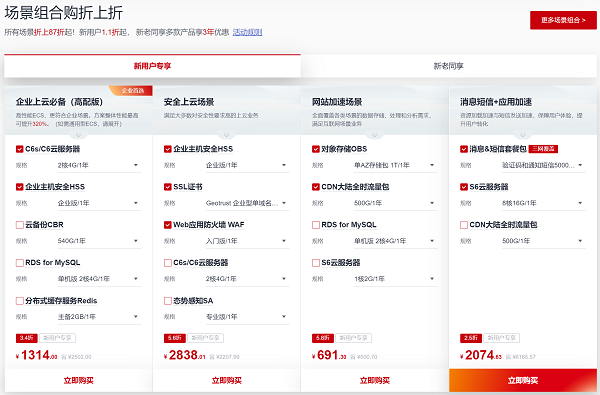The height and width of the screenshot is (395, 600).
Task: Open the C6s/C6 2核4G/1年 dropdown in 安全上云场景
Action: tap(247, 279)
